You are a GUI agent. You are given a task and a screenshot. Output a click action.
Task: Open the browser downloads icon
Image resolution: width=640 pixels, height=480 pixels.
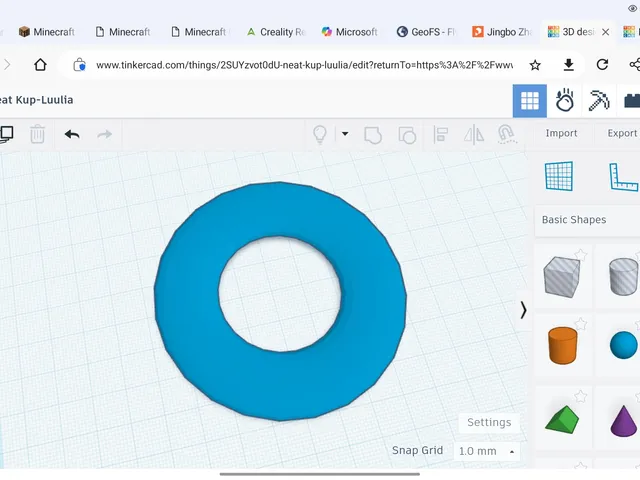point(569,64)
